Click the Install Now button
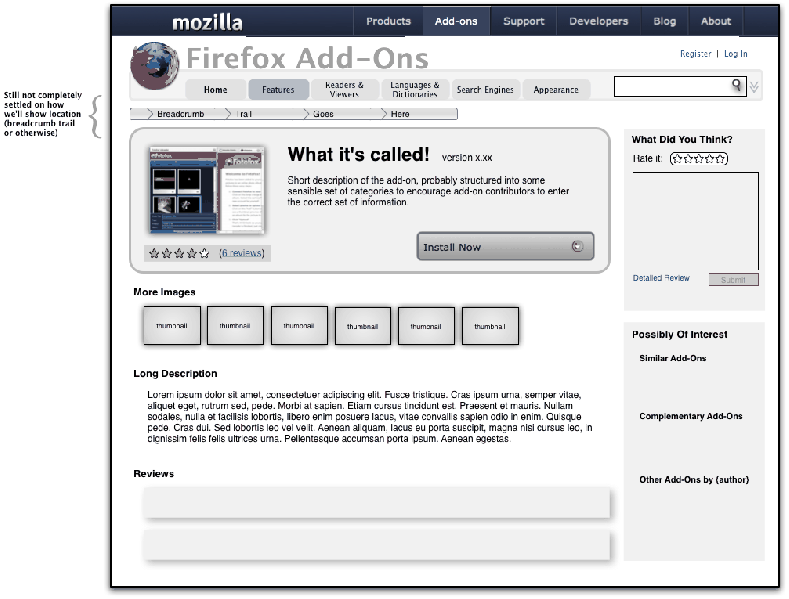The image size is (789, 599). [505, 247]
